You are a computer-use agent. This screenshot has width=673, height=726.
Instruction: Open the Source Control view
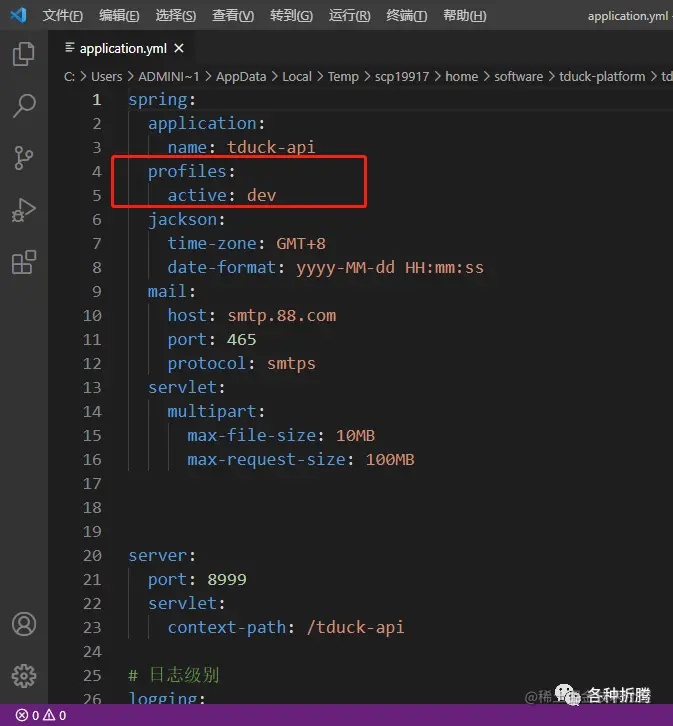24,158
